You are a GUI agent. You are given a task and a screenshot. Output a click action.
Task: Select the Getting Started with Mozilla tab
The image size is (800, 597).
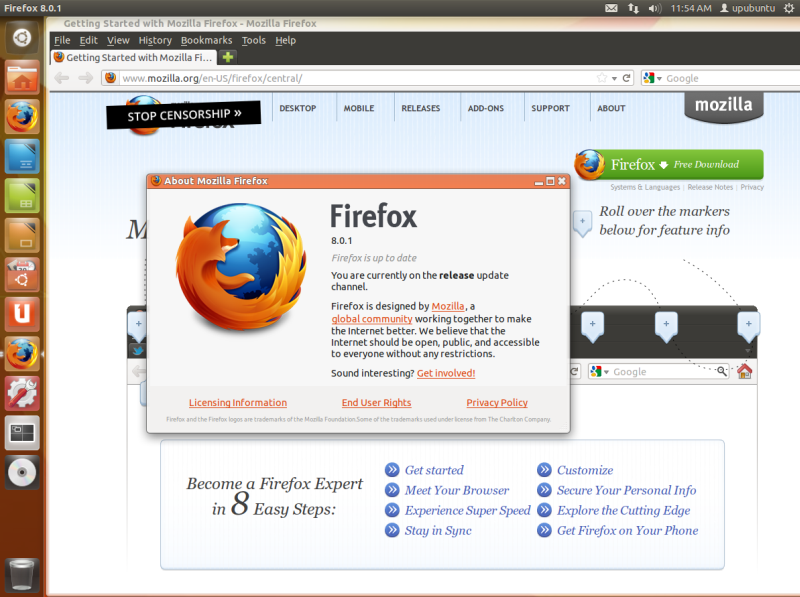pyautogui.click(x=134, y=57)
